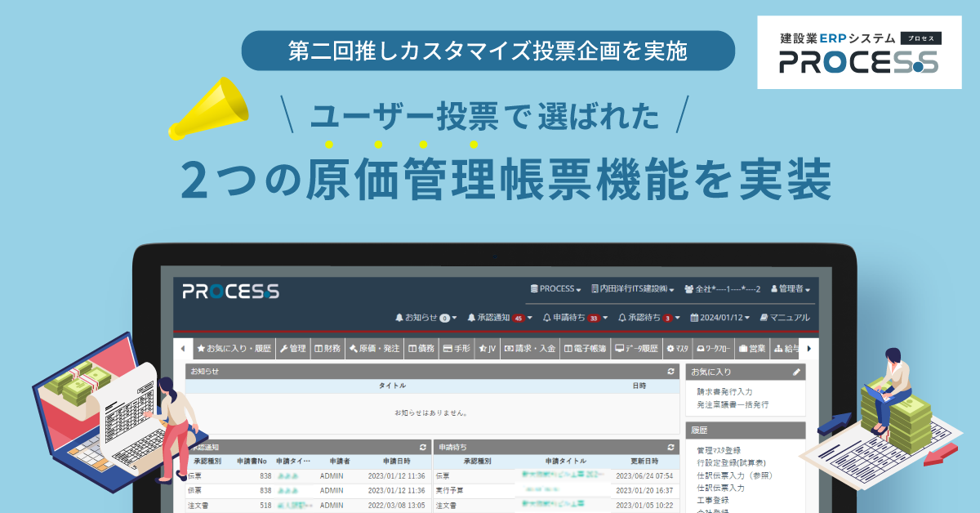Open the 2024/01/12 date picker
Viewport: 980px width, 513px height.
(x=719, y=317)
